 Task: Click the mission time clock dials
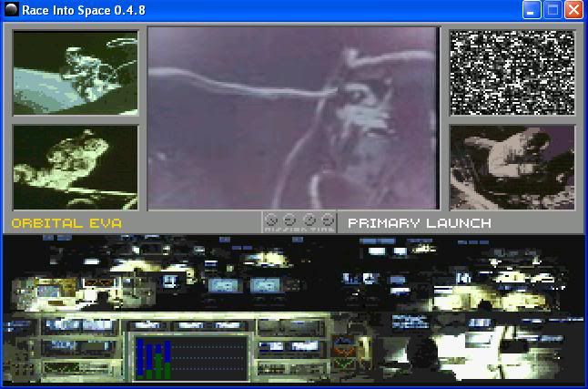(299, 222)
